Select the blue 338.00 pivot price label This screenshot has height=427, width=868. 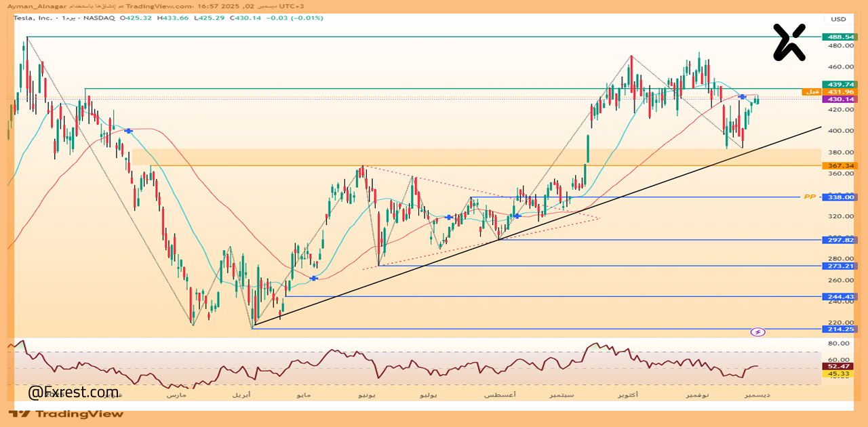(x=838, y=197)
